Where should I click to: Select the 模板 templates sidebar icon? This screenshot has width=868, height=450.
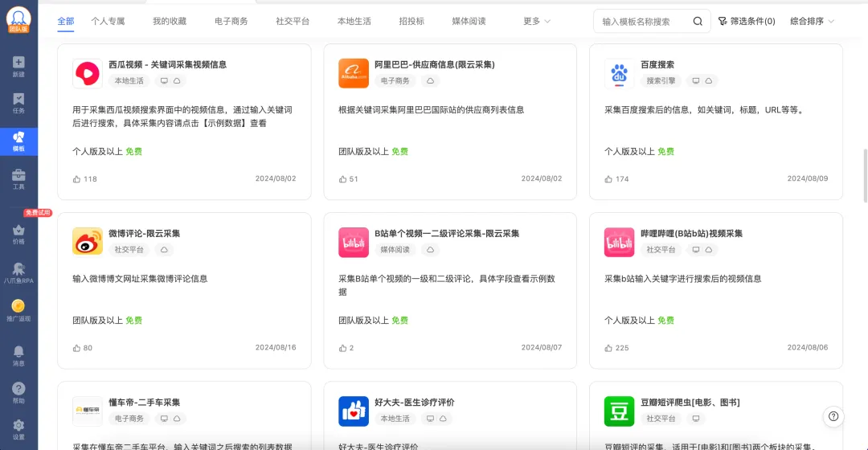(18, 141)
